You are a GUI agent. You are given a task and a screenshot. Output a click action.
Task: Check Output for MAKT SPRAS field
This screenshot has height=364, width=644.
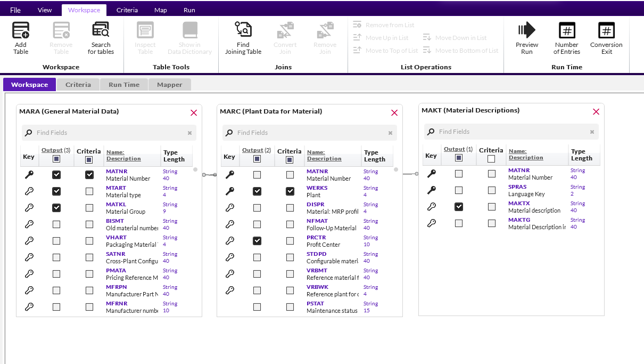pos(459,190)
